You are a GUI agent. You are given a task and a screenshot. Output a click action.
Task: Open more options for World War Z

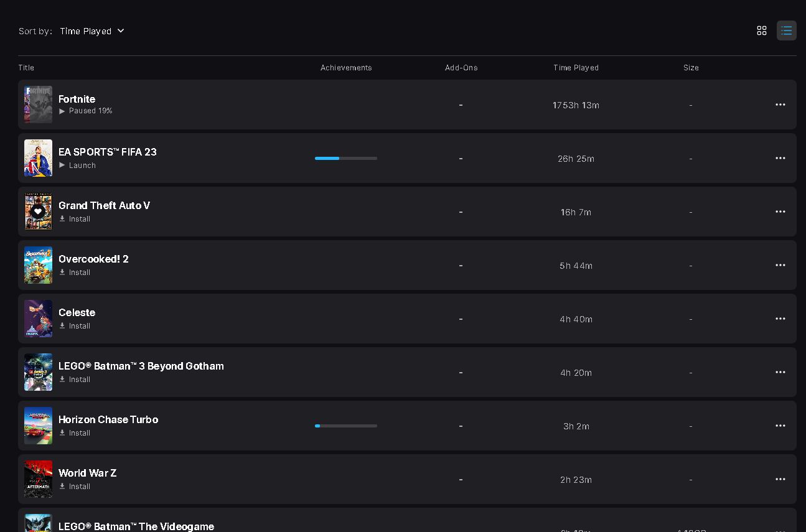780,479
